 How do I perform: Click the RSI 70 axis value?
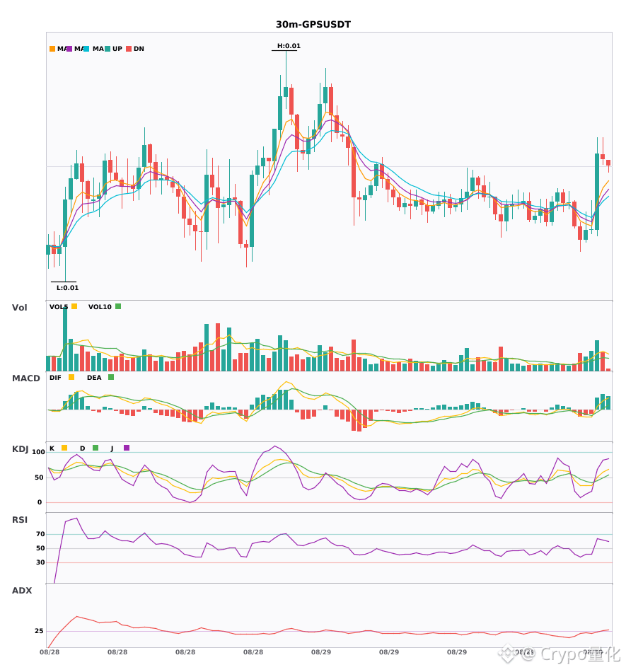(x=40, y=534)
